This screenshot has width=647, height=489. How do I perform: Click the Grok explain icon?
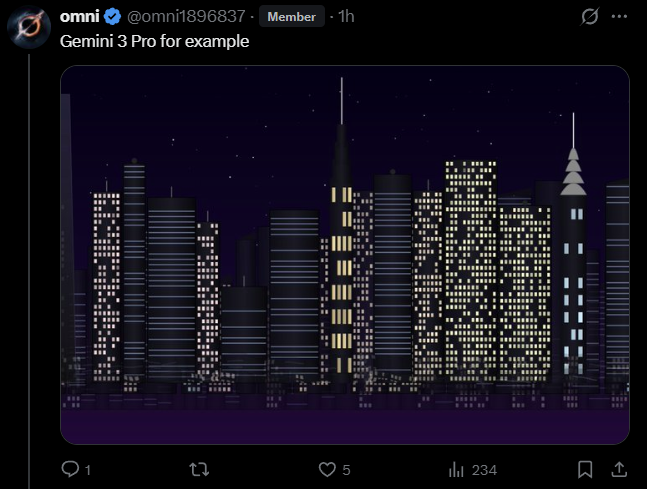(590, 17)
